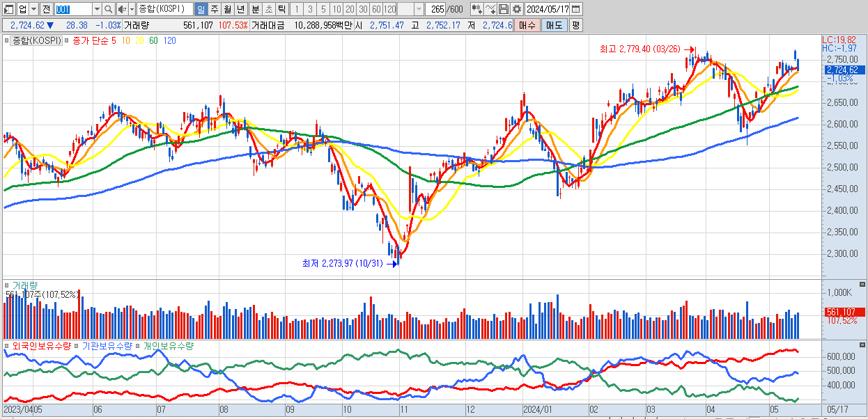Screen dimensions: 868x419
Task: Click the date field 2024/05/17
Action: [x=548, y=9]
